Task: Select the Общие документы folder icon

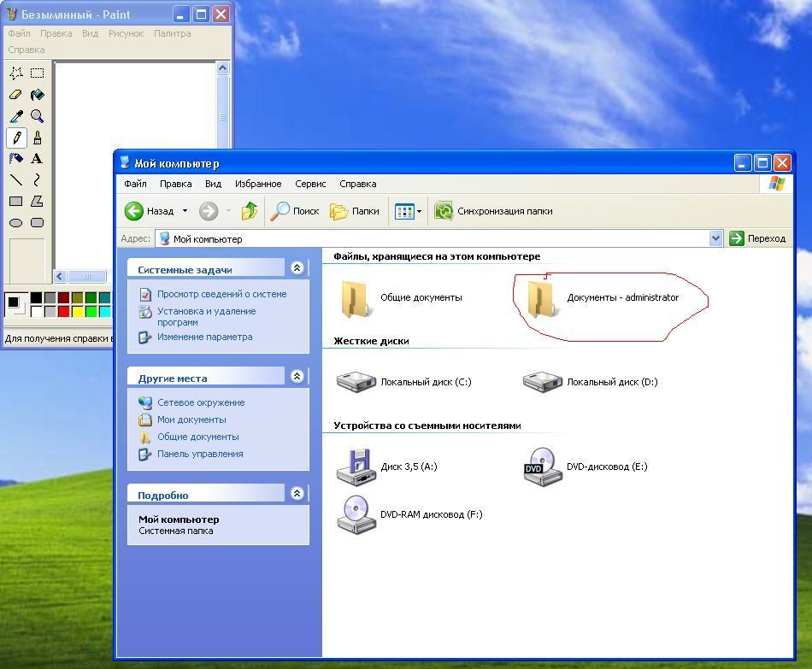Action: (355, 297)
